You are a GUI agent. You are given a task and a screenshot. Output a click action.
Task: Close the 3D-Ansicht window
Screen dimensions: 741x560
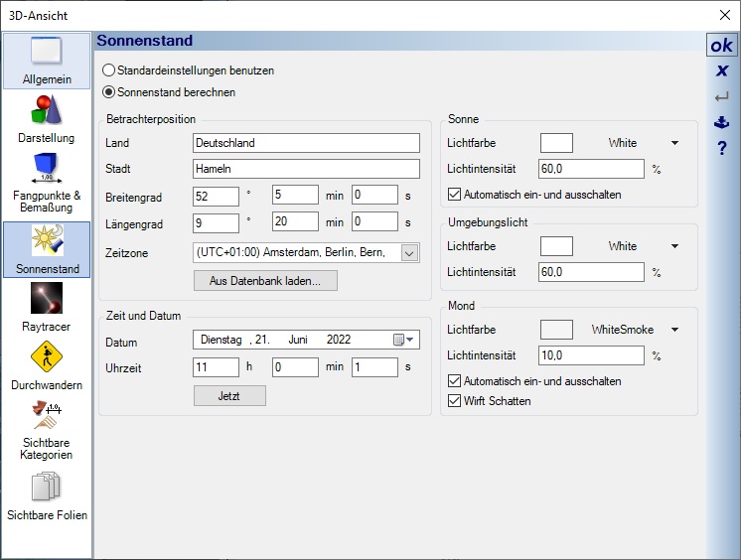[725, 15]
